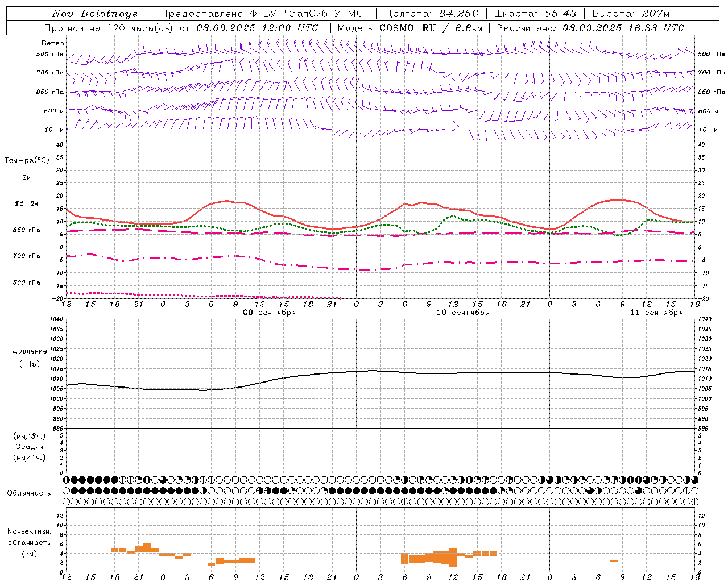Click the station name Nov_Bolotnoye
This screenshot has height=582, width=728.
click(95, 14)
